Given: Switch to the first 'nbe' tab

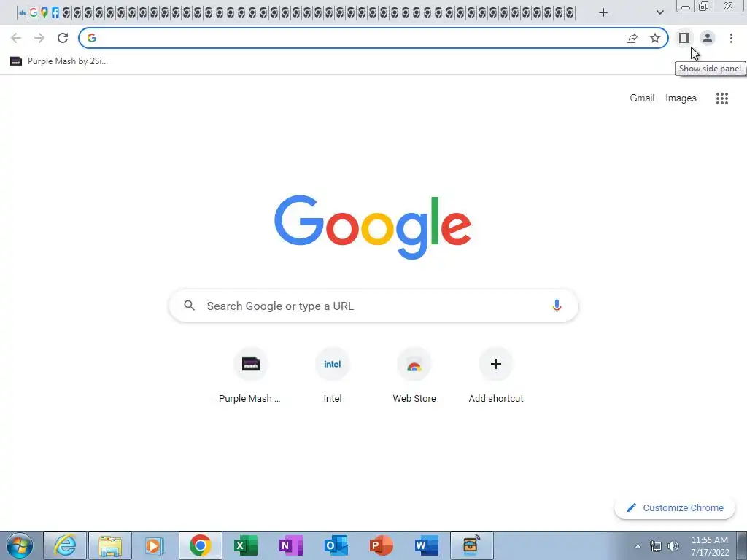Looking at the screenshot, I should click(x=23, y=13).
